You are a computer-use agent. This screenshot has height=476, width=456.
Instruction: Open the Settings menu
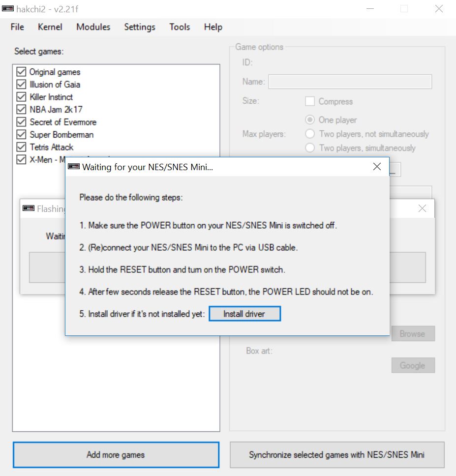point(140,27)
